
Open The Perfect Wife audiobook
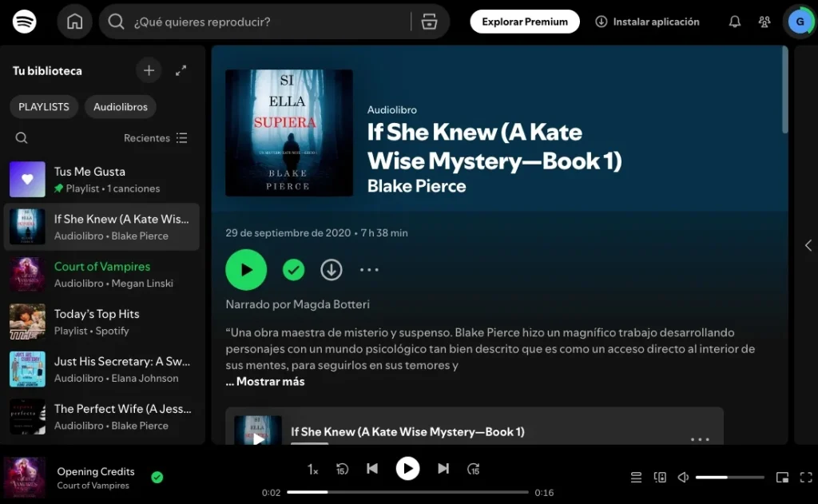click(101, 417)
